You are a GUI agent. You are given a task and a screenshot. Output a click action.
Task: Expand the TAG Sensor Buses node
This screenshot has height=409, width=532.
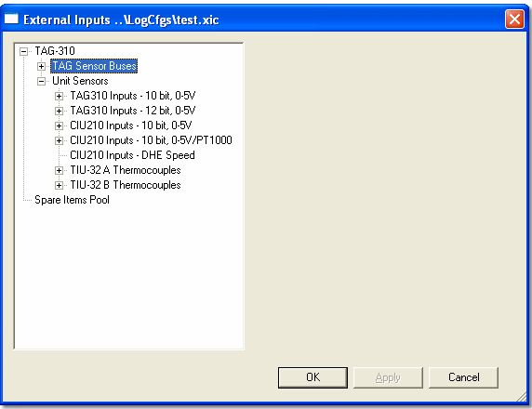[x=42, y=67]
